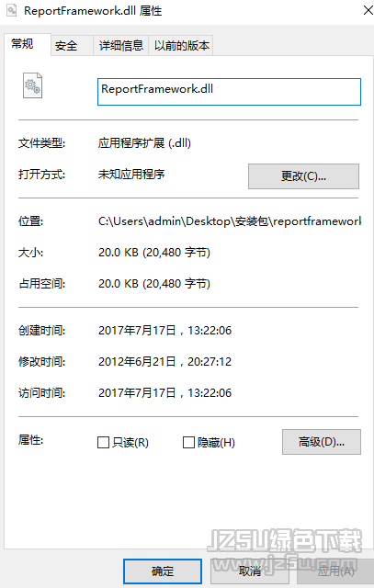Open 高级(D)... advanced attributes
The image size is (374, 588).
(x=322, y=442)
